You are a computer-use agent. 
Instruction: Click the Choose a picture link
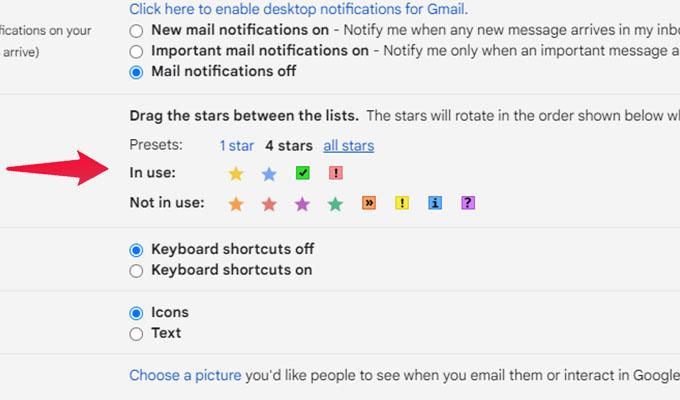point(185,375)
